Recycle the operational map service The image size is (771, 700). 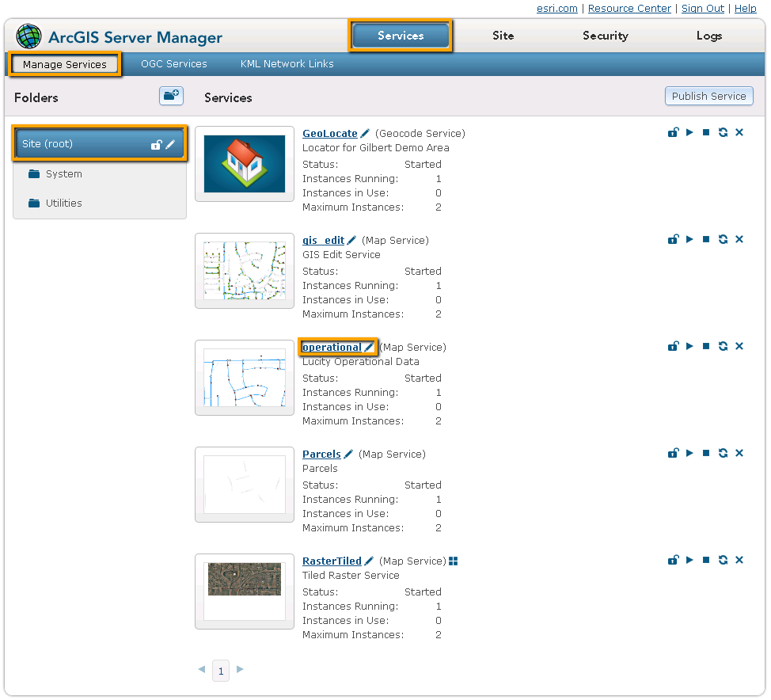[x=723, y=346]
